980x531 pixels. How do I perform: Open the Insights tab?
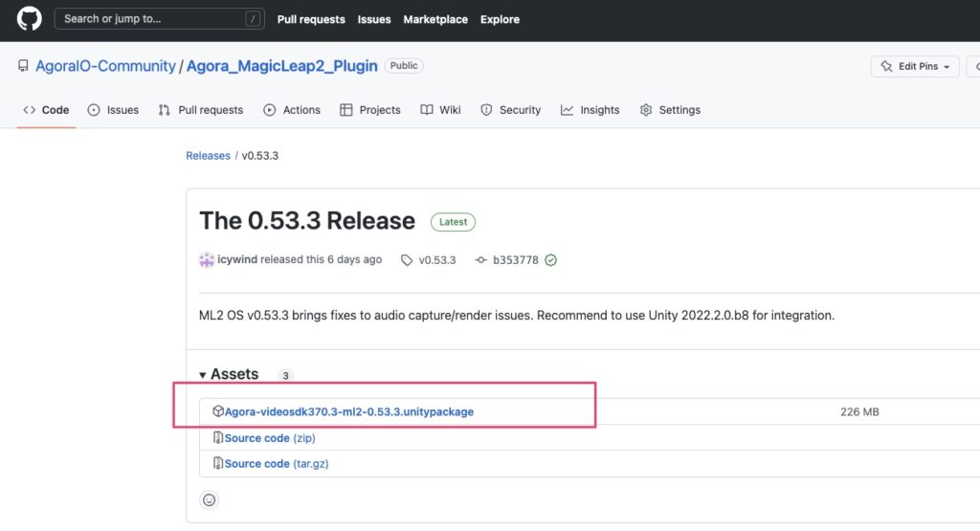pos(590,110)
